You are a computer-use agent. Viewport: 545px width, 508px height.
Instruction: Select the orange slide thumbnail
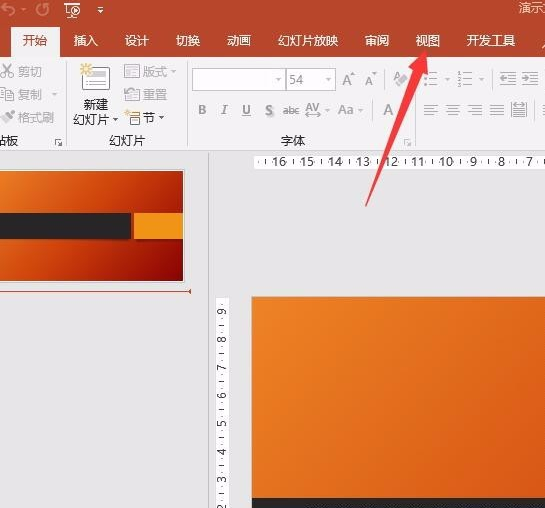pos(91,226)
